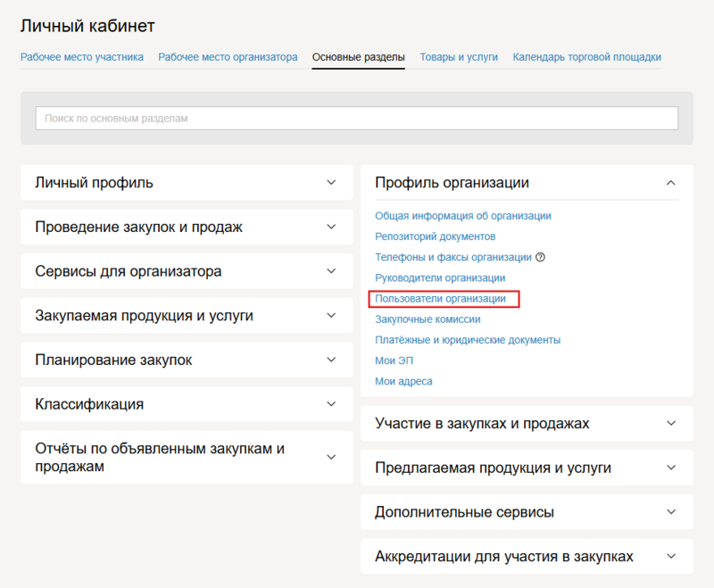This screenshot has height=588, width=714.
Task: Open Закупочные комиссии link
Action: [x=428, y=319]
